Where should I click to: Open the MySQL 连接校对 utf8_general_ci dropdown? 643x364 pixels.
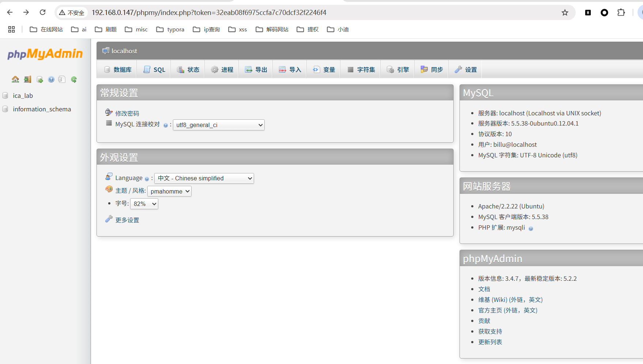pos(219,125)
